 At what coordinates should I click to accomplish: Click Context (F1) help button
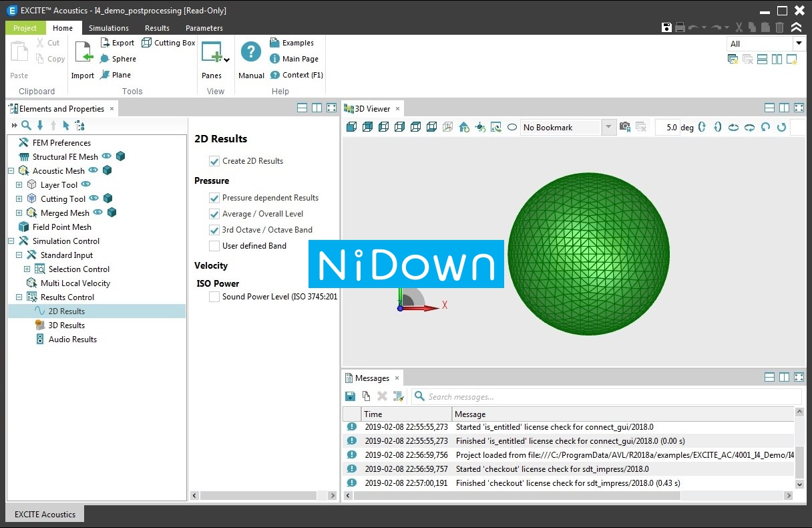tap(296, 75)
